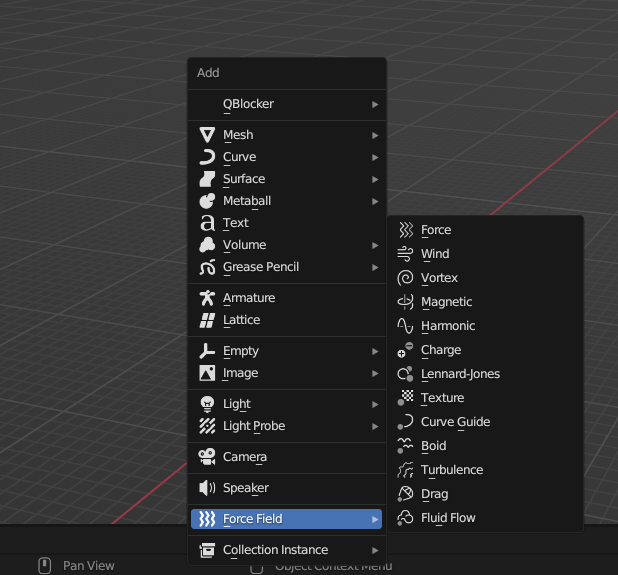This screenshot has width=618, height=575.
Task: Click the Surface icon
Action: pyautogui.click(x=207, y=179)
